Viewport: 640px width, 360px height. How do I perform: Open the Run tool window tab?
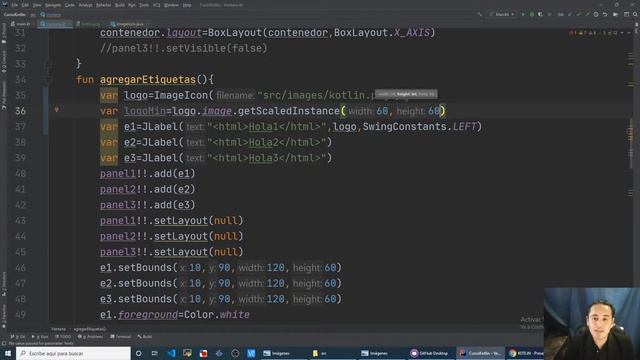pyautogui.click(x=40, y=337)
